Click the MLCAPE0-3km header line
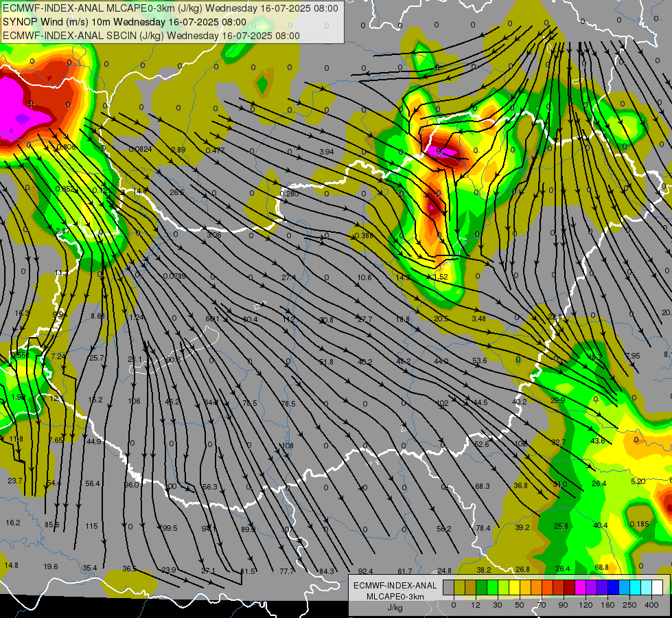This screenshot has width=672, height=618. (170, 8)
